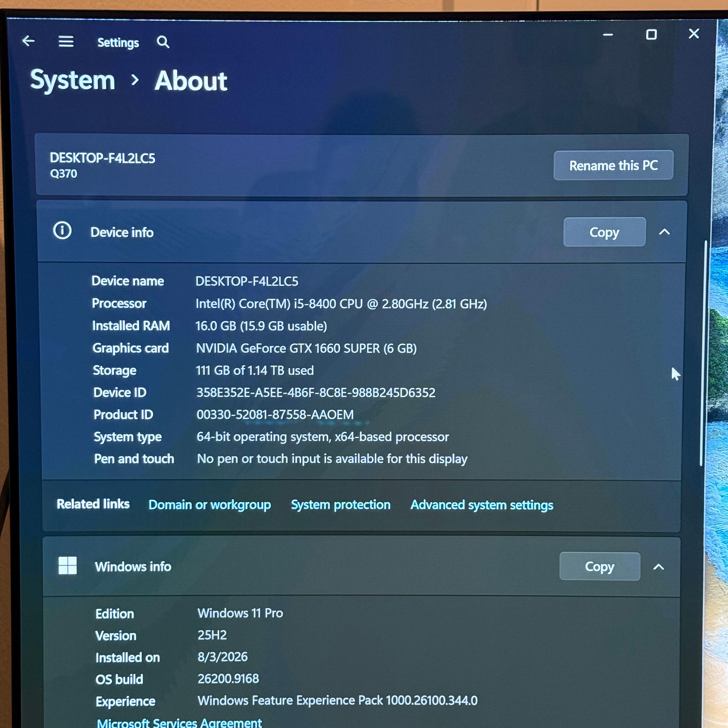Screen dimensions: 728x728
Task: Select the No pen or touch input text
Action: (332, 459)
